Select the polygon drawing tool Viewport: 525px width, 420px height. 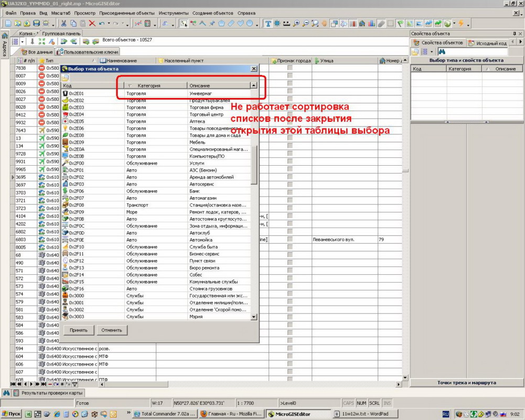click(221, 24)
